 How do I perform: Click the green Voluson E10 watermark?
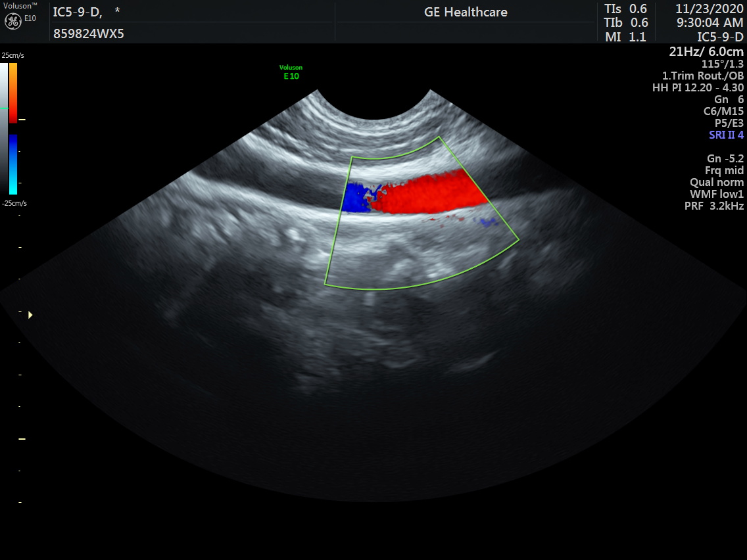[291, 72]
